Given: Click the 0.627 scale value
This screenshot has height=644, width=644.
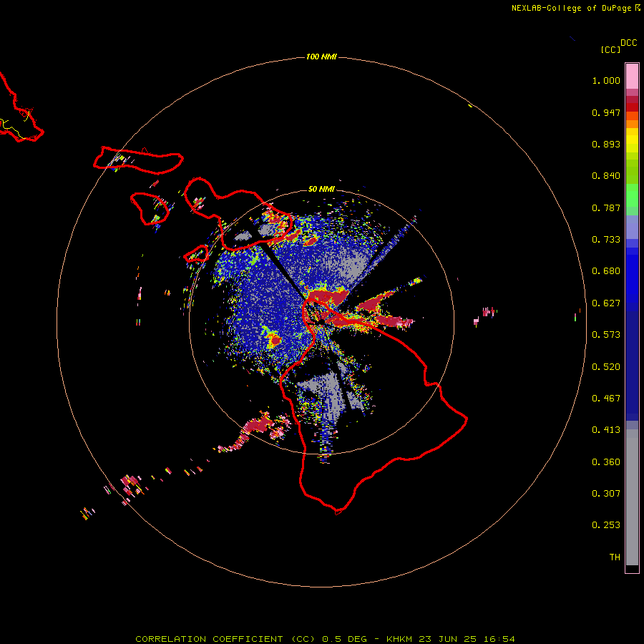Looking at the screenshot, I should [606, 303].
